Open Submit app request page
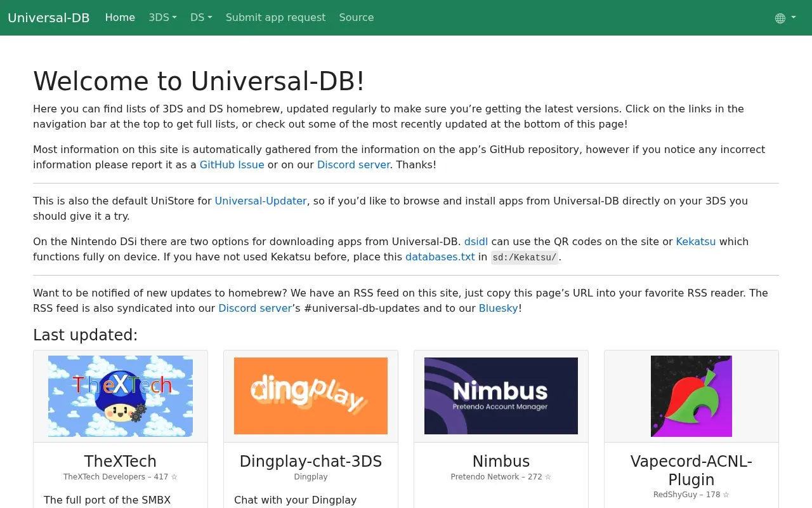This screenshot has width=812, height=508. [x=275, y=18]
